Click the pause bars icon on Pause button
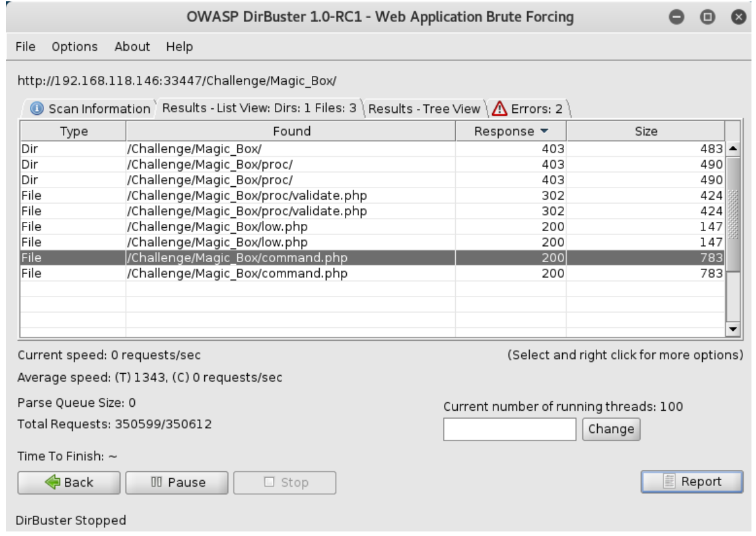Image resolution: width=756 pixels, height=536 pixels. pos(156,482)
